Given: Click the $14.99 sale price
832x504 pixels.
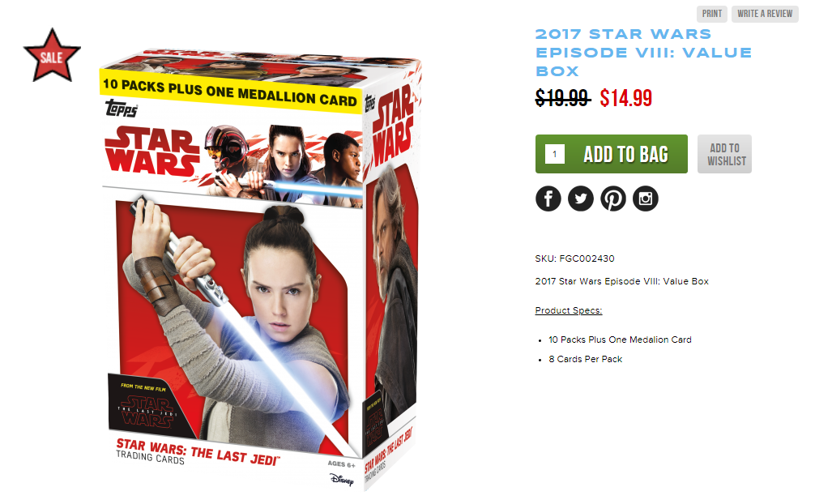Looking at the screenshot, I should coord(625,98).
